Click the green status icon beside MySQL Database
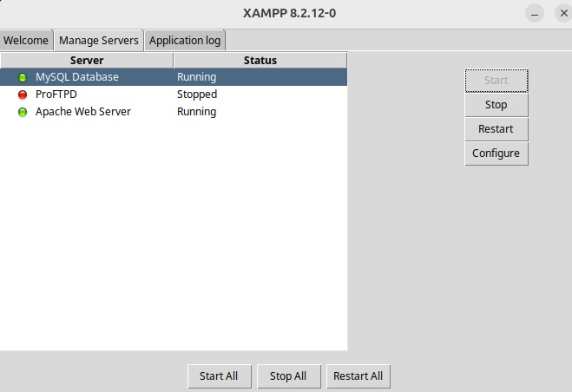The width and height of the screenshot is (572, 392). 23,77
